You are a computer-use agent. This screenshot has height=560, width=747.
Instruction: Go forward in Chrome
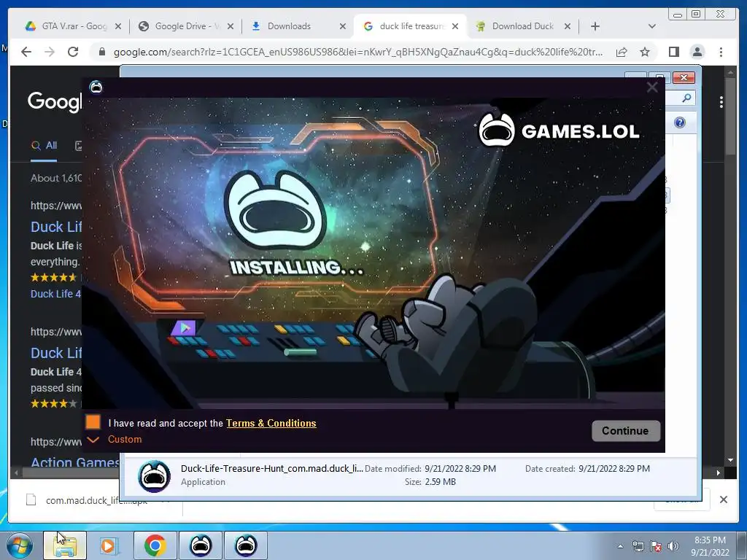(50, 52)
